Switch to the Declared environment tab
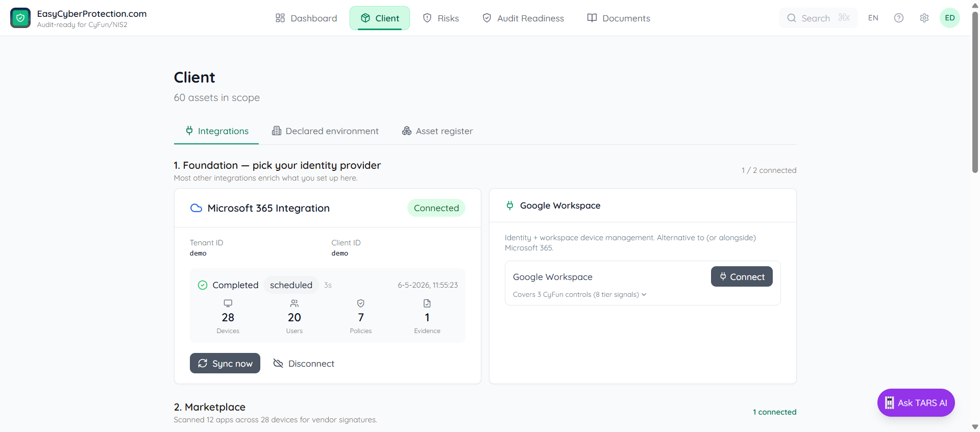The height and width of the screenshot is (432, 980). tap(325, 131)
